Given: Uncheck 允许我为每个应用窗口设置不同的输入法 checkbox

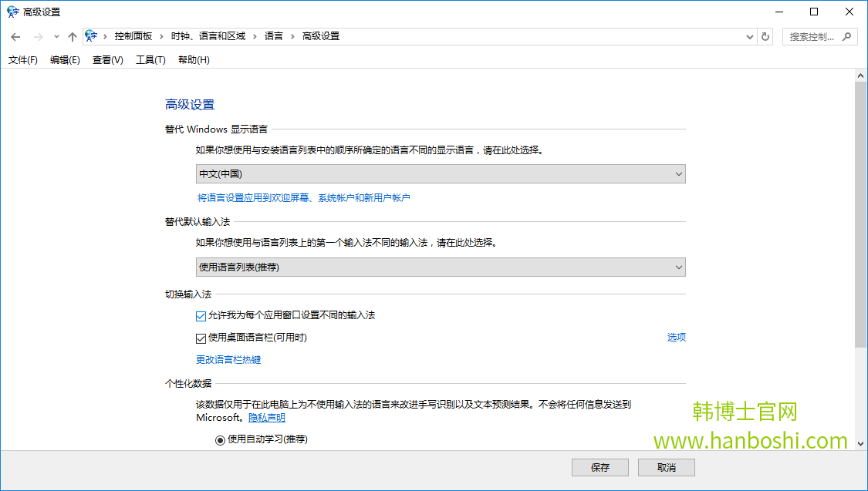Looking at the screenshot, I should point(201,315).
